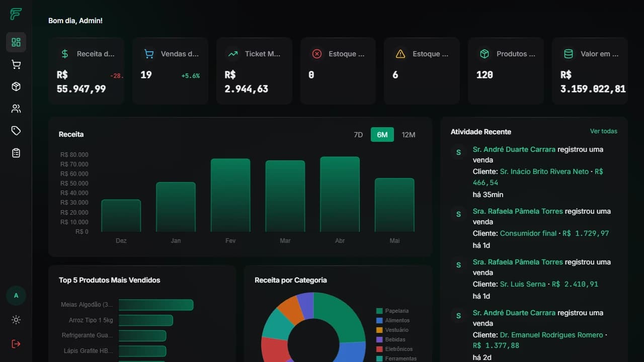Open the customers people sidebar icon
Screen dimensions: 644x362
(16, 109)
